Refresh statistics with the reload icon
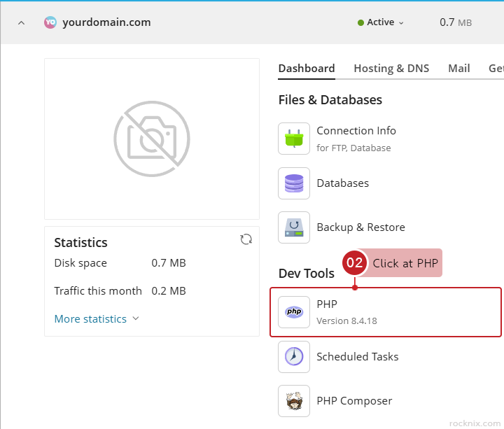The height and width of the screenshot is (429, 504). click(246, 239)
